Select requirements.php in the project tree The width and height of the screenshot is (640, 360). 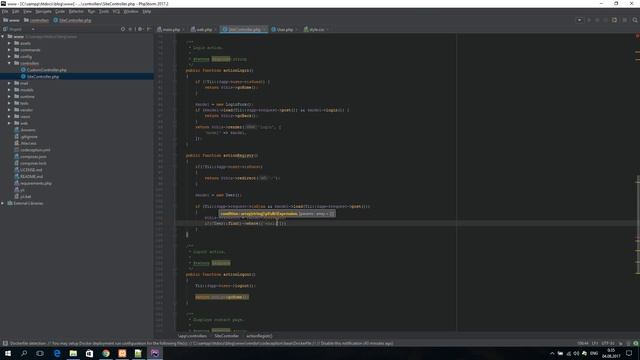[36, 183]
